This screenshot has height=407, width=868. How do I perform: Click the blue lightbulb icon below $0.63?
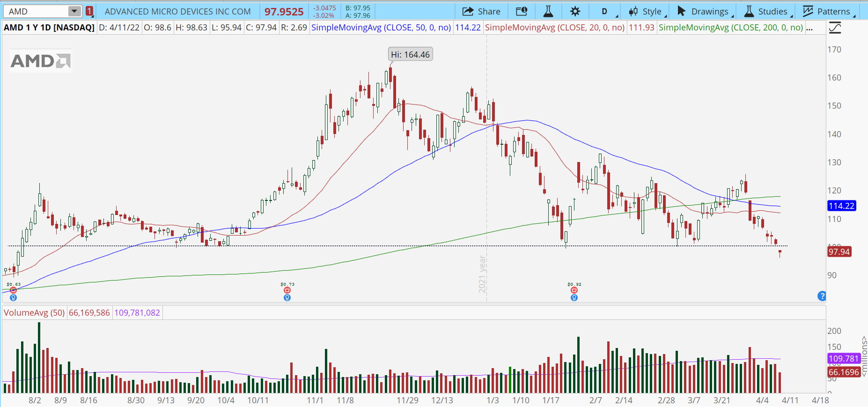coord(13,297)
